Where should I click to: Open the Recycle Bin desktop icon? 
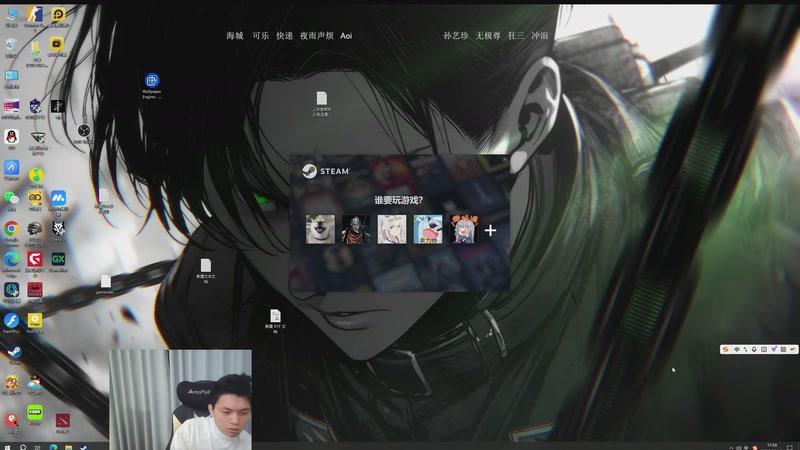11,47
